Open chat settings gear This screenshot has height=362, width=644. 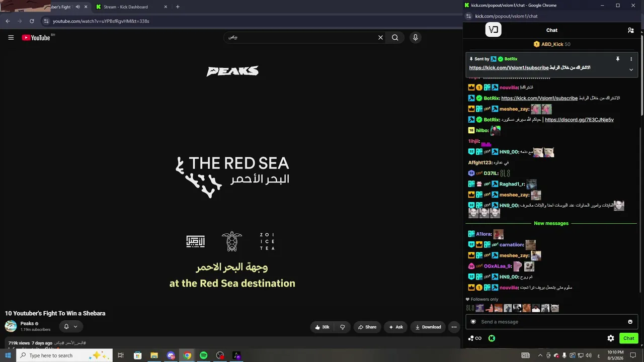(611, 338)
